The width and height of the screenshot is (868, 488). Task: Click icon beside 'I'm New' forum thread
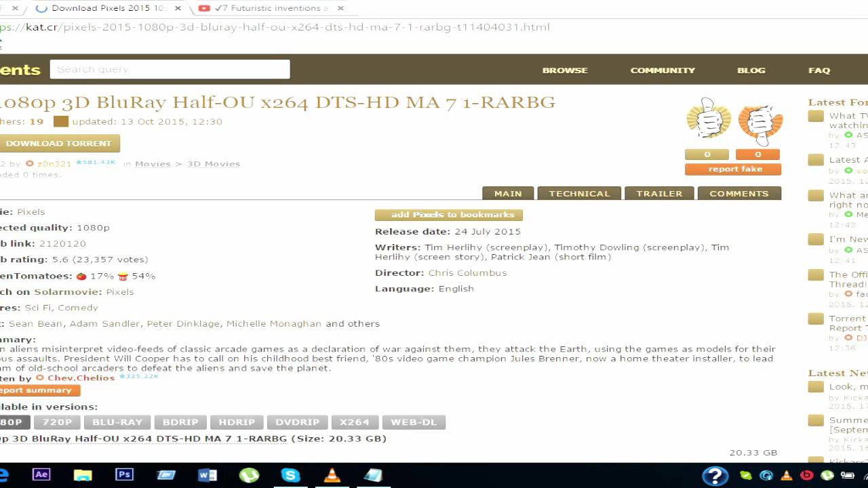click(x=816, y=239)
